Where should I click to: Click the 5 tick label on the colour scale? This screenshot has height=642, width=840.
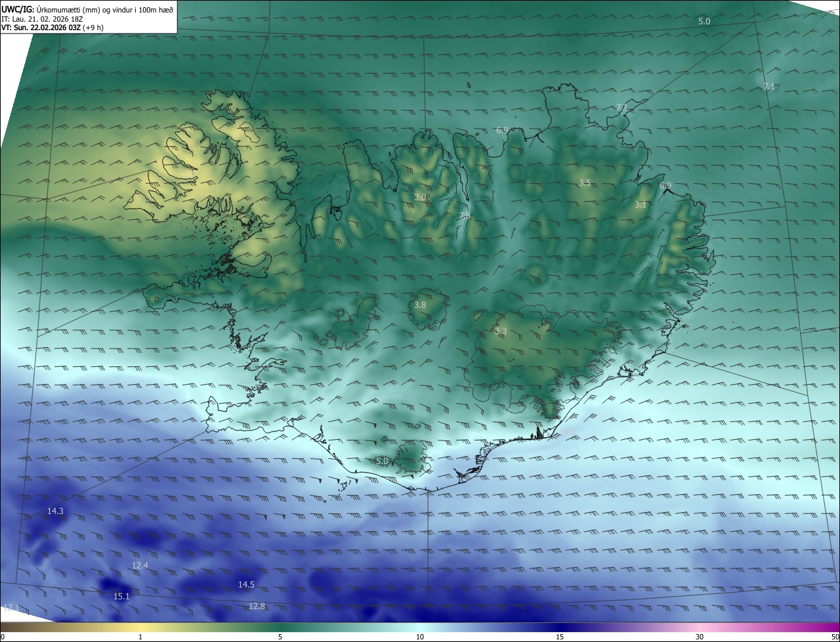[280, 637]
